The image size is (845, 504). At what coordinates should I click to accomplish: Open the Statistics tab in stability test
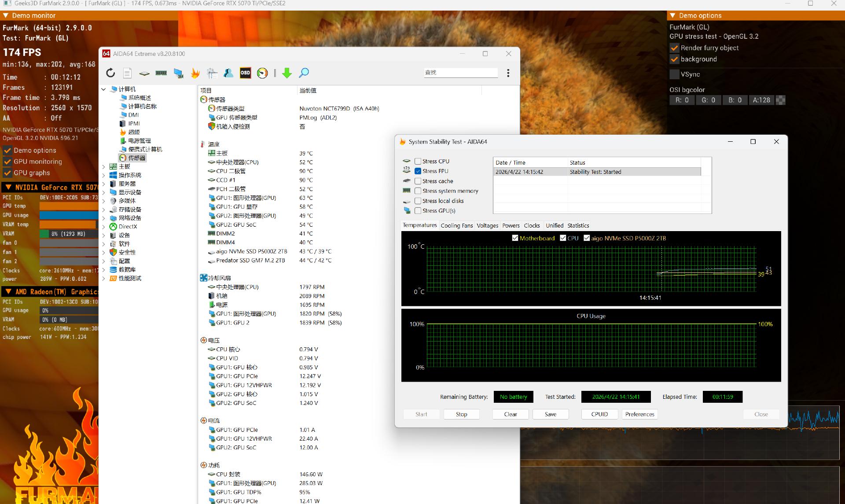coord(578,225)
